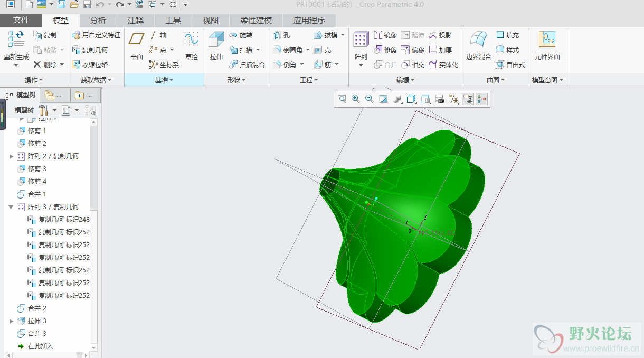Click the Refit zoom icon

[342, 99]
